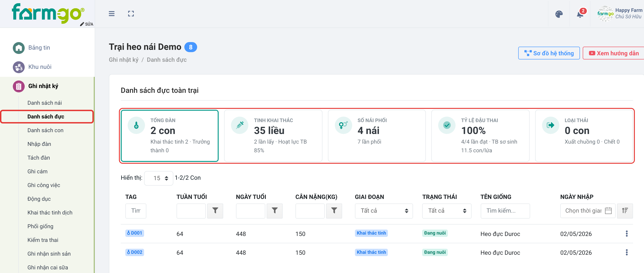Open Kiểm tra thai menu item
The image size is (644, 273).
click(43, 240)
